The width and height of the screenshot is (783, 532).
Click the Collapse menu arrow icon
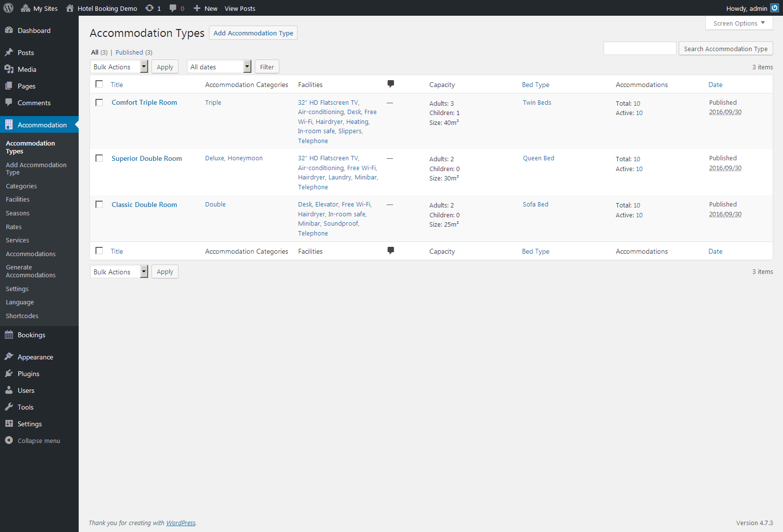point(9,441)
